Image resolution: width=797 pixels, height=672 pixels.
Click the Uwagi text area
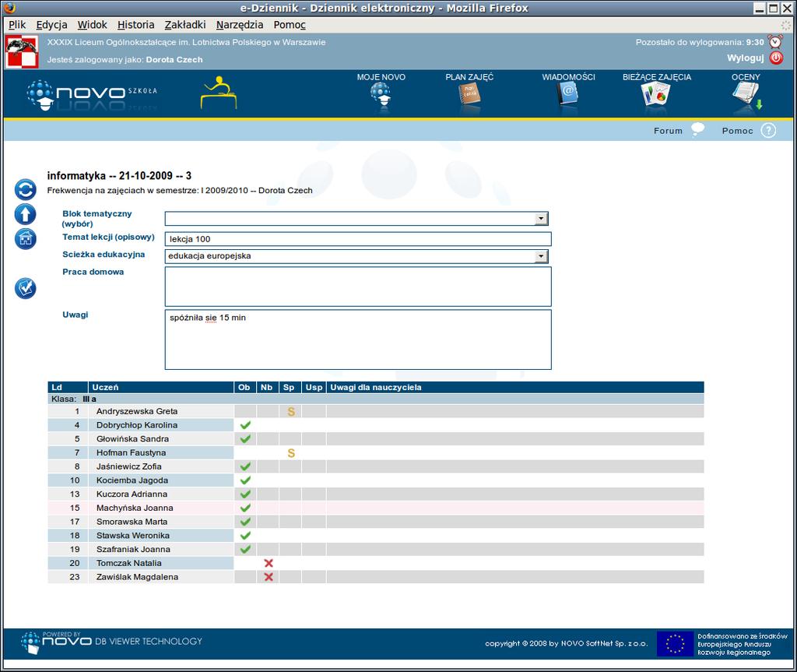[358, 340]
